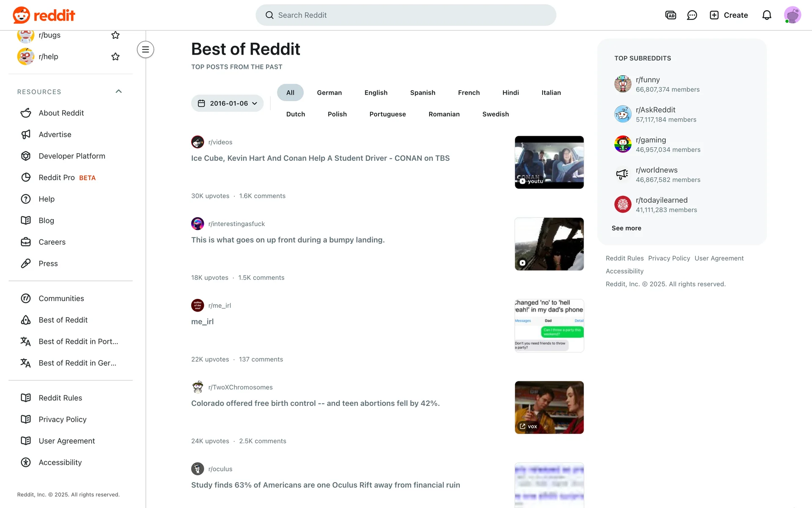Viewport: 812px width, 508px height.
Task: Favorite r/bugs with the star
Action: [x=115, y=35]
